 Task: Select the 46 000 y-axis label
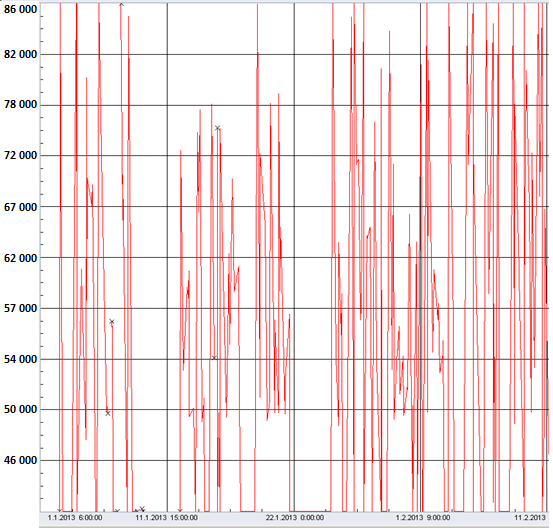tap(20, 460)
